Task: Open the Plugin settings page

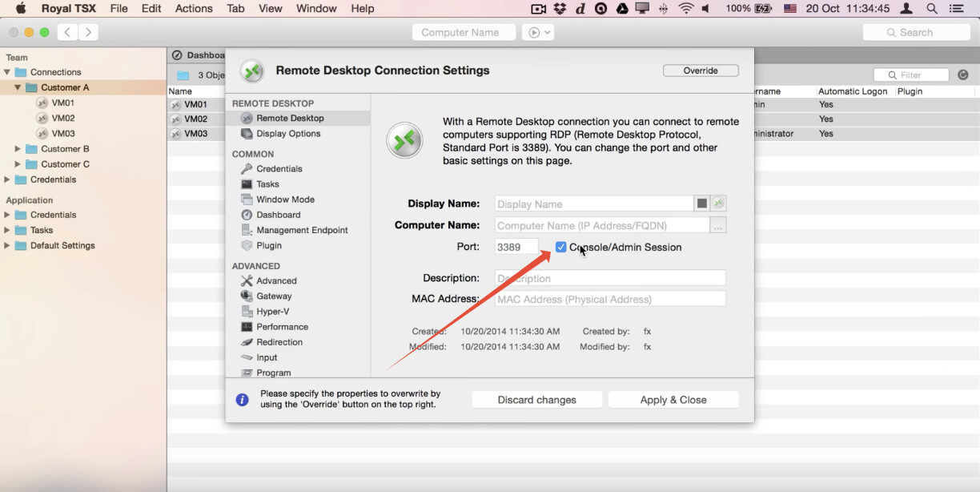Action: click(x=268, y=246)
